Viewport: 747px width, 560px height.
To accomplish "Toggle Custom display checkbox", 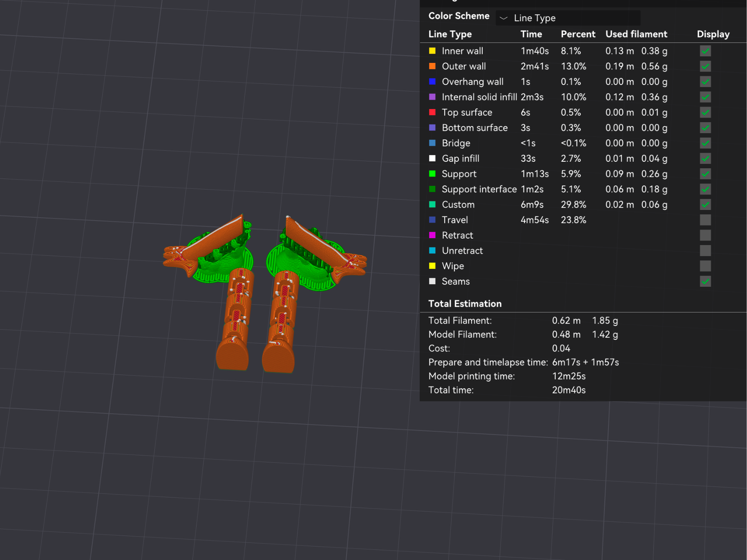I will [x=705, y=205].
